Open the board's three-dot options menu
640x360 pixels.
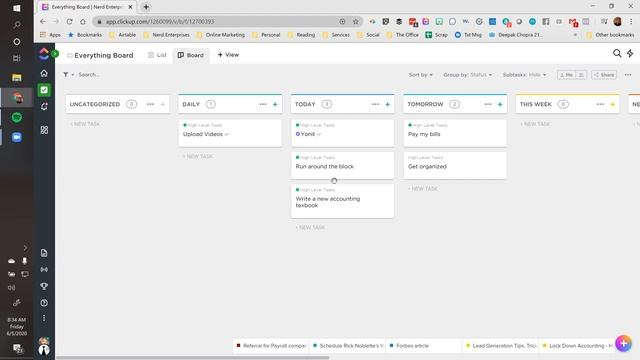628,75
